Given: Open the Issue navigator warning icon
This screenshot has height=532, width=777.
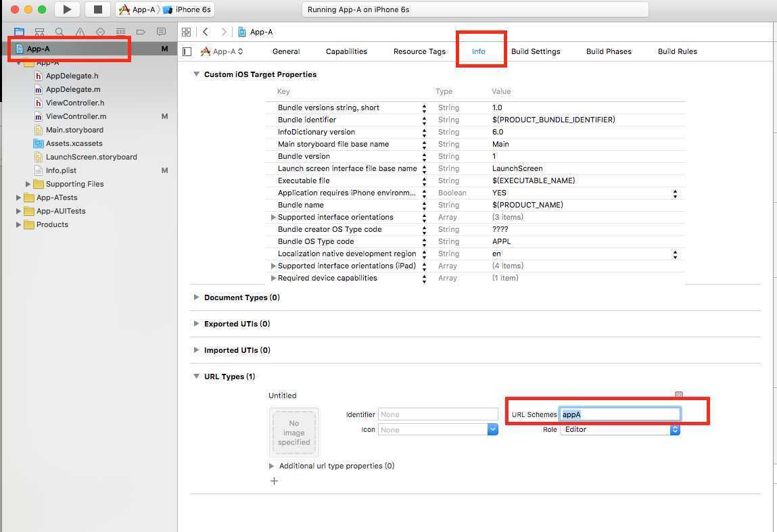Looking at the screenshot, I should (80, 32).
